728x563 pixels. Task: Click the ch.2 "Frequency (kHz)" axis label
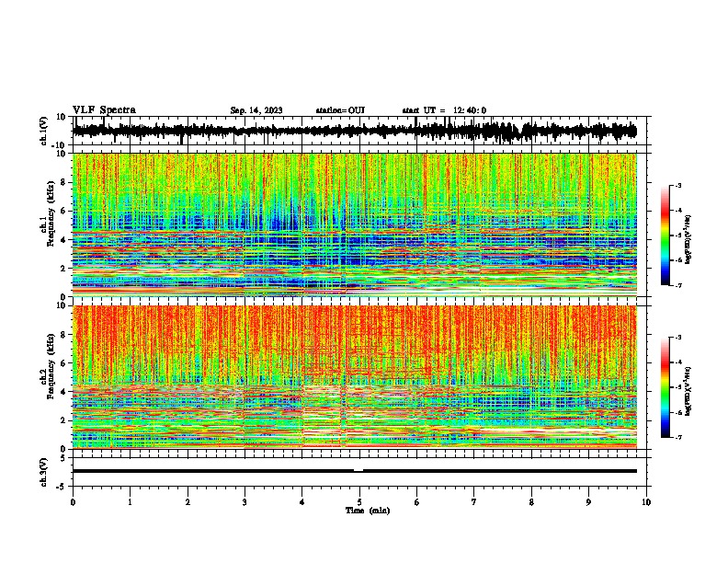pos(51,366)
